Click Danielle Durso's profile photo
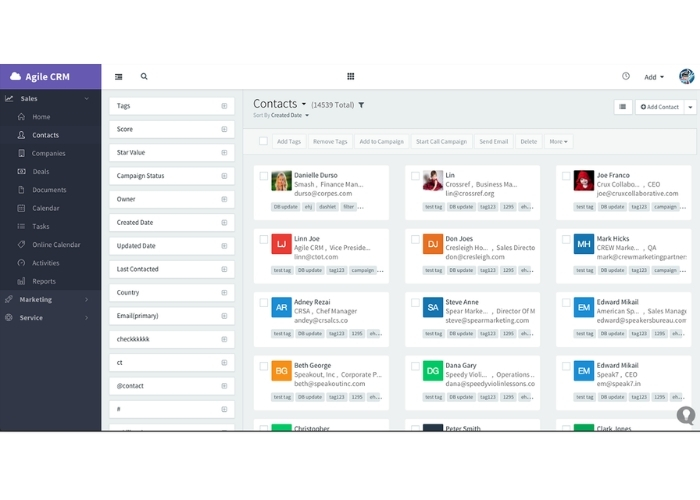The height and width of the screenshot is (500, 700). tap(282, 181)
